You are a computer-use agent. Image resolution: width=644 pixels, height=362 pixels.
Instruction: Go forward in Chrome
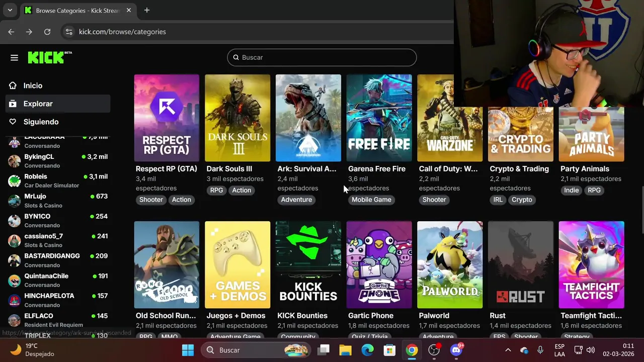(x=29, y=32)
